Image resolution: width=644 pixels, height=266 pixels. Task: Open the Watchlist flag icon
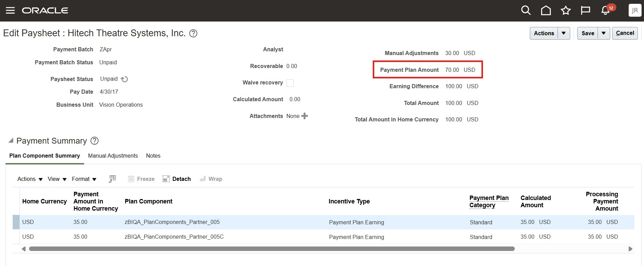(586, 10)
